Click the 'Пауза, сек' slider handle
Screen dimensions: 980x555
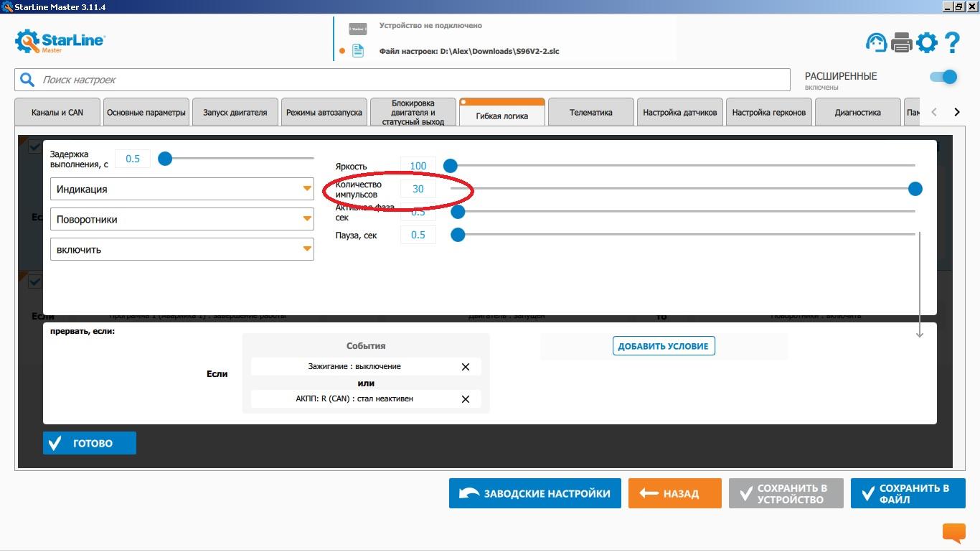(x=458, y=235)
